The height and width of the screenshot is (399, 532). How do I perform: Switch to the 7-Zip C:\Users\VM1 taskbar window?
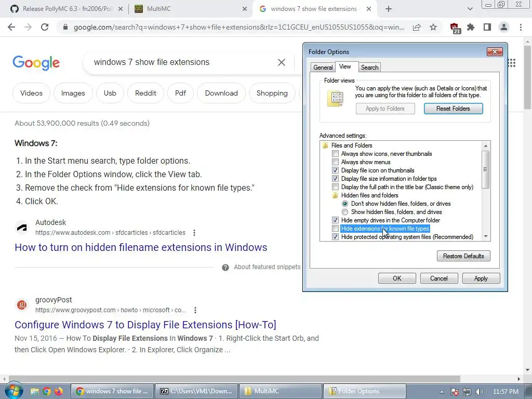point(197,391)
